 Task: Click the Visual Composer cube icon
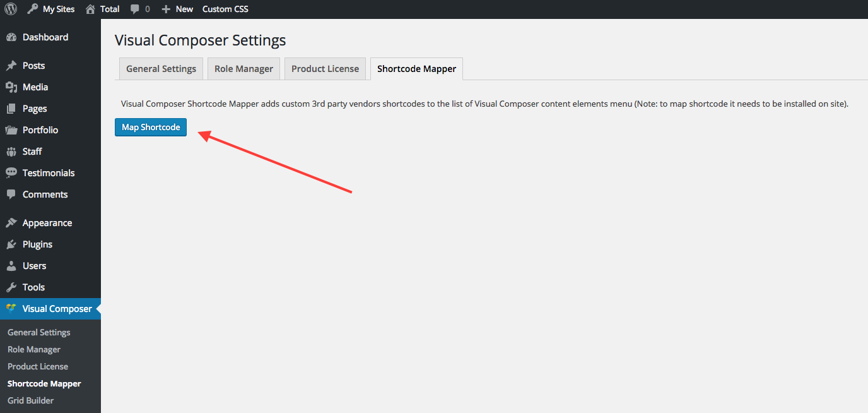pyautogui.click(x=11, y=308)
